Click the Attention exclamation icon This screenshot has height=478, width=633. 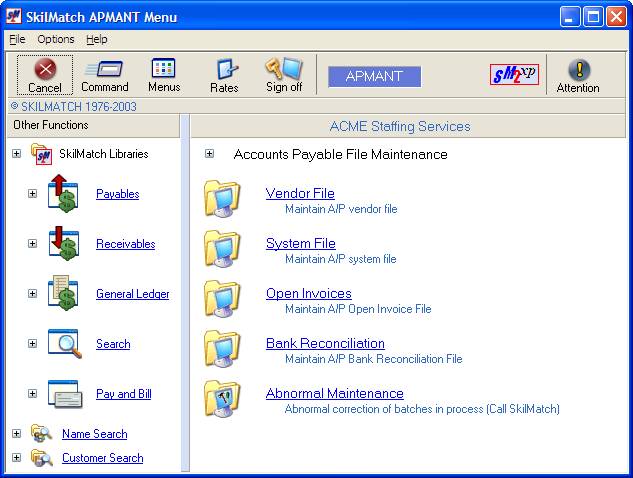[x=579, y=70]
